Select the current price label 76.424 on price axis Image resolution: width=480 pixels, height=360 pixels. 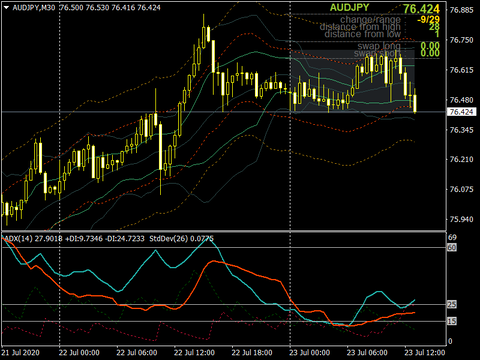(x=461, y=112)
